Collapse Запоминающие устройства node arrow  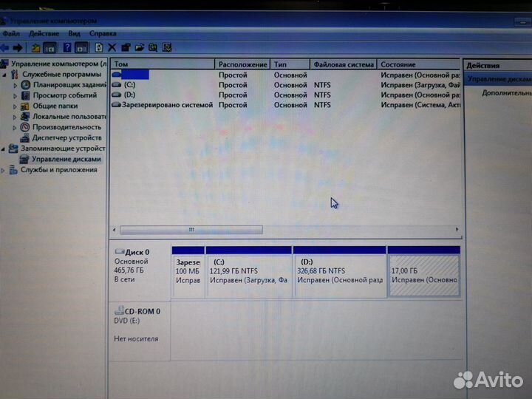pyautogui.click(x=4, y=149)
